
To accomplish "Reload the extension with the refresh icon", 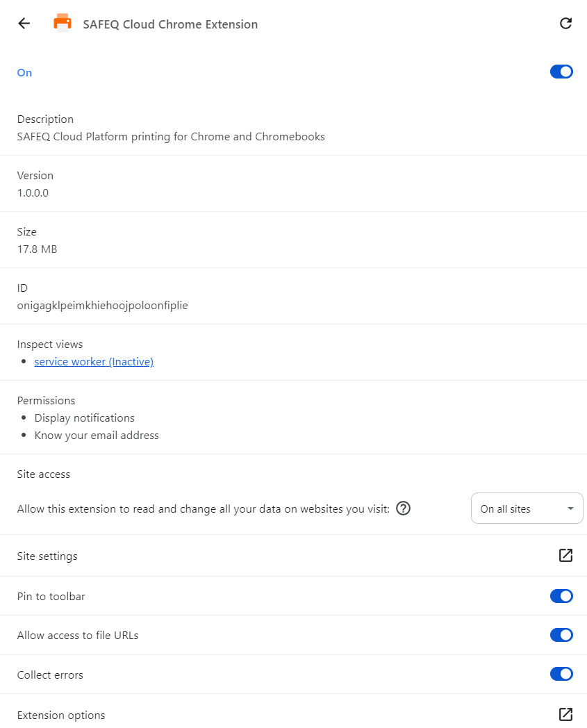I will click(x=565, y=24).
